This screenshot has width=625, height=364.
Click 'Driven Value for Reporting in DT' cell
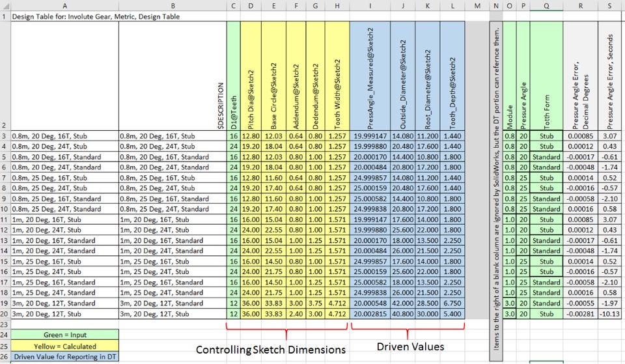coord(64,357)
